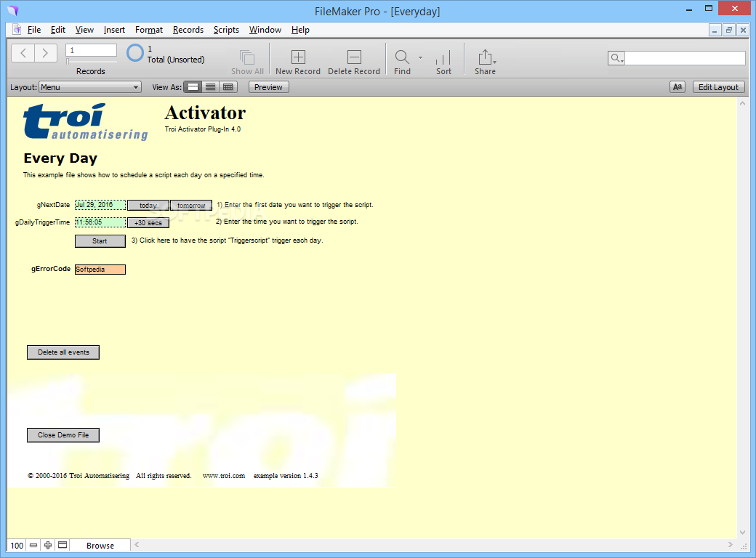
Task: Toggle the formatting bar Aa button
Action: coord(677,87)
